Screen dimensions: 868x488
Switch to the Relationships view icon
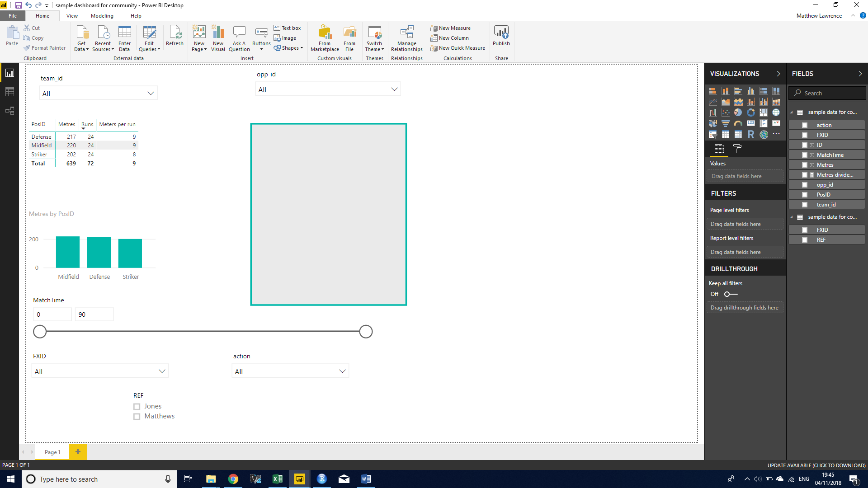coord(9,111)
